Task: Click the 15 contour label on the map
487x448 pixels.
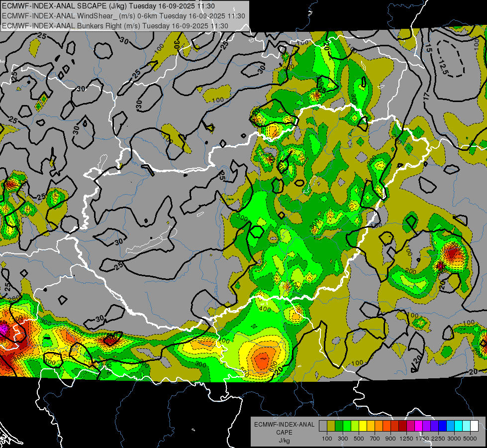Action: (429, 48)
